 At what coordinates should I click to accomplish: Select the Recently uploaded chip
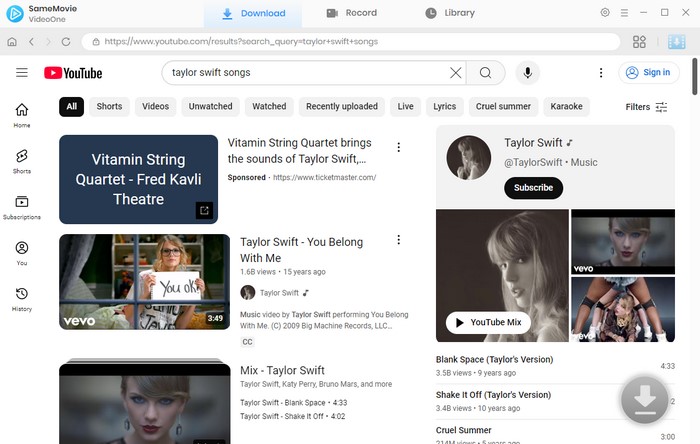[x=342, y=107]
